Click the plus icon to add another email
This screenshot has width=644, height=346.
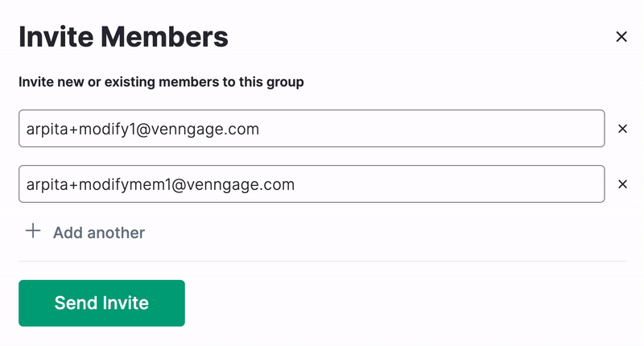point(33,232)
